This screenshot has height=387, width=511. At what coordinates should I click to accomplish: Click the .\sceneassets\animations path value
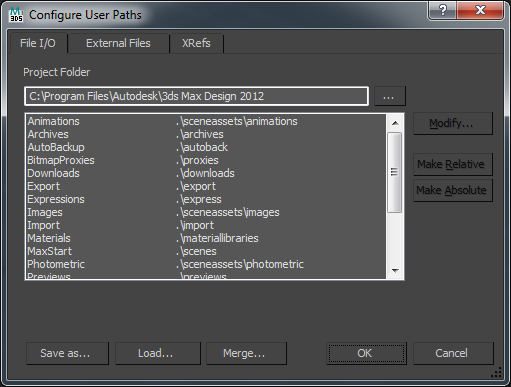point(237,121)
